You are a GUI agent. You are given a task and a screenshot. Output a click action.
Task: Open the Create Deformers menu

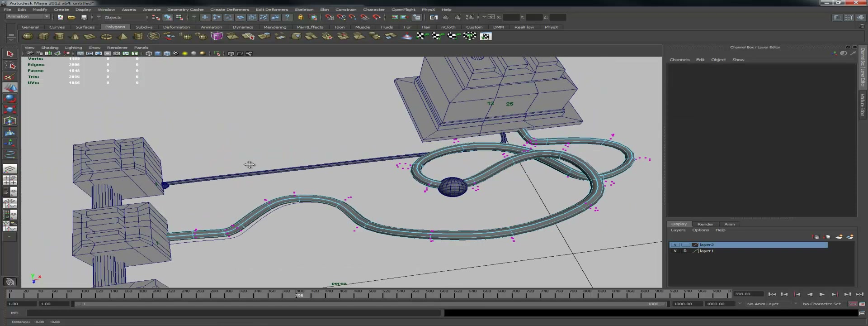click(230, 10)
